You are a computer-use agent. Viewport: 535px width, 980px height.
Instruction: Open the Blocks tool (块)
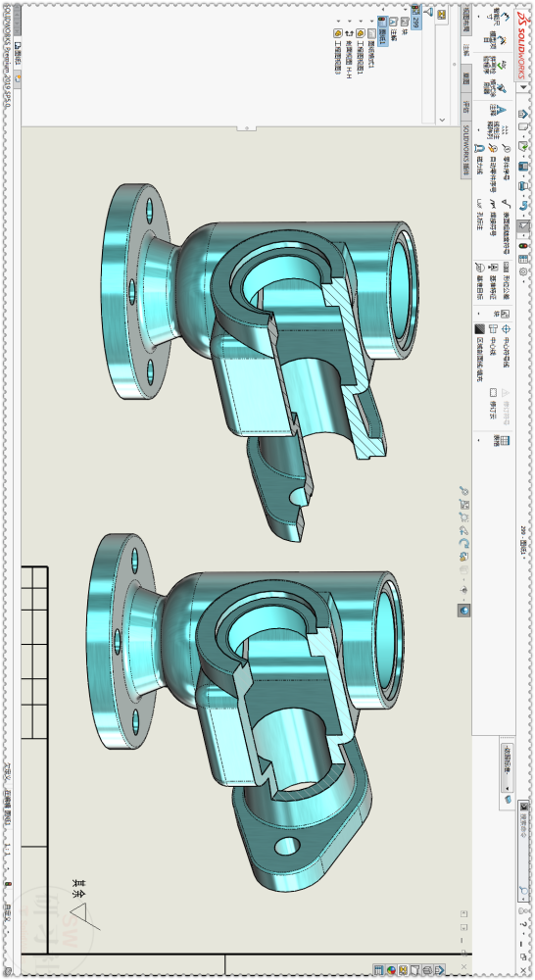(x=502, y=314)
